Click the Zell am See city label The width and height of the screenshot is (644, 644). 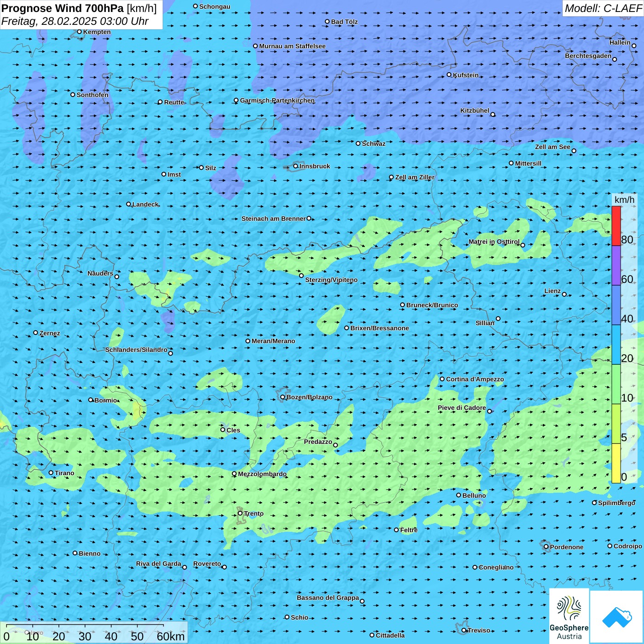(x=552, y=147)
